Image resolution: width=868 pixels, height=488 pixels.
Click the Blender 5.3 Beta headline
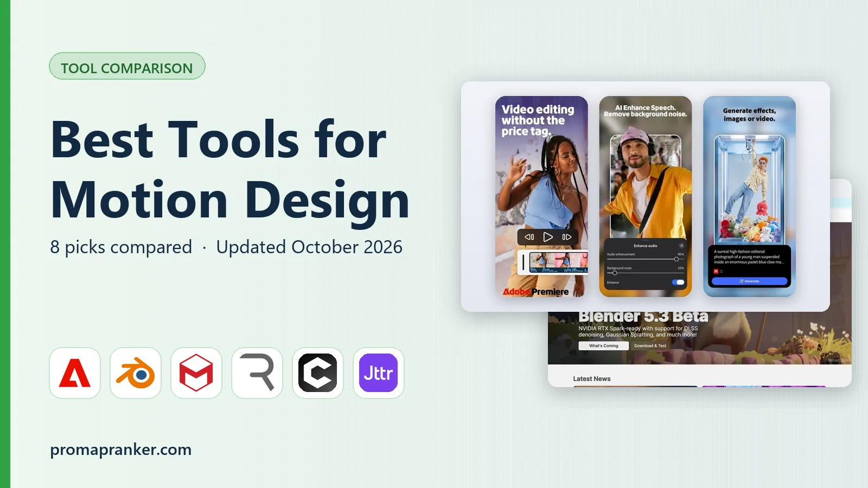(x=643, y=316)
